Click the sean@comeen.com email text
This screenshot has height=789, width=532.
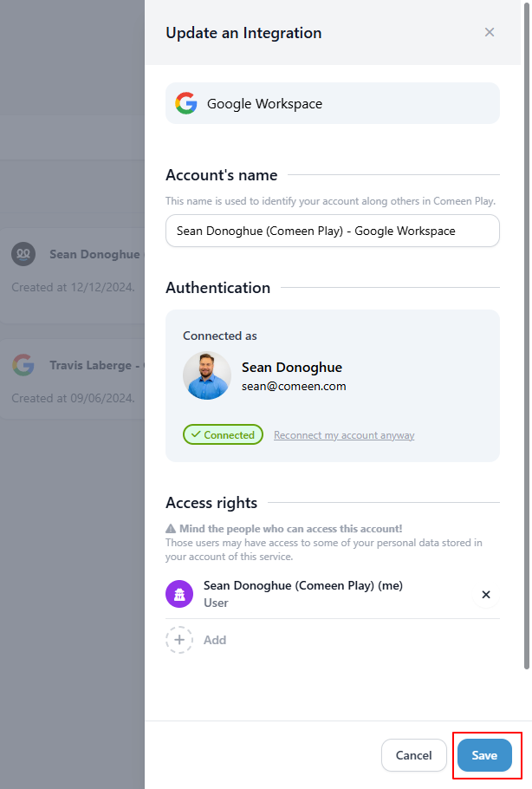tap(294, 387)
